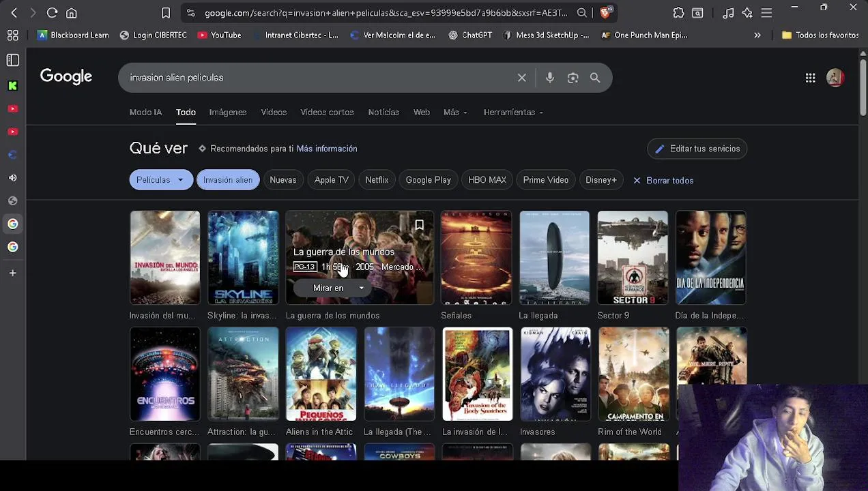Switch to the speaker audio vertical tab
Screen dimensions: 868x491
click(x=12, y=177)
